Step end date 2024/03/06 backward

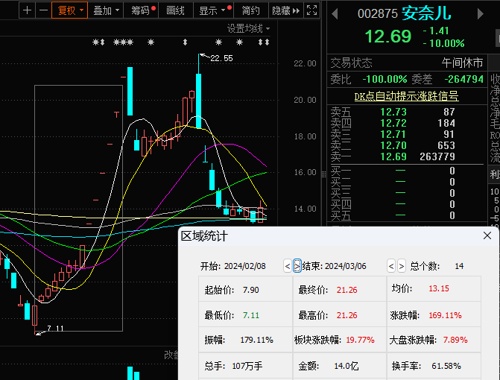(391, 266)
